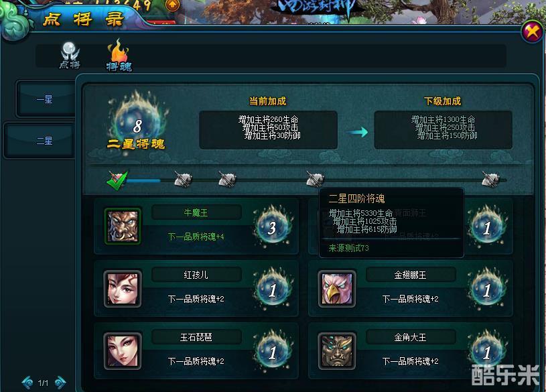
Task: Open the 点将 tab with orb icon
Action: pos(70,55)
